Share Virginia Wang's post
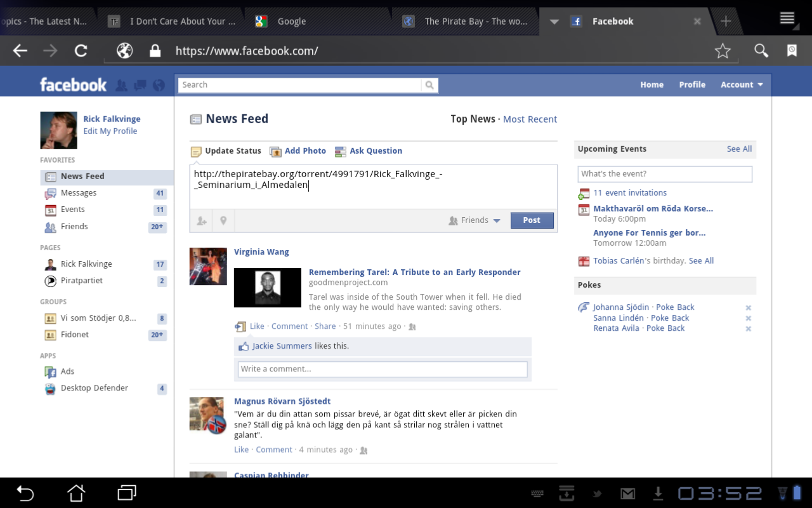This screenshot has height=508, width=812. 325,326
